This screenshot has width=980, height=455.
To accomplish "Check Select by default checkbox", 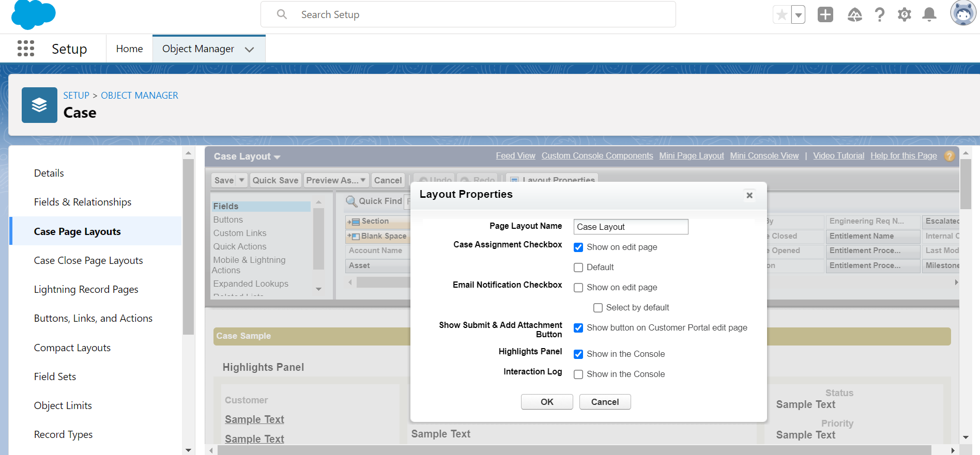I will 598,308.
